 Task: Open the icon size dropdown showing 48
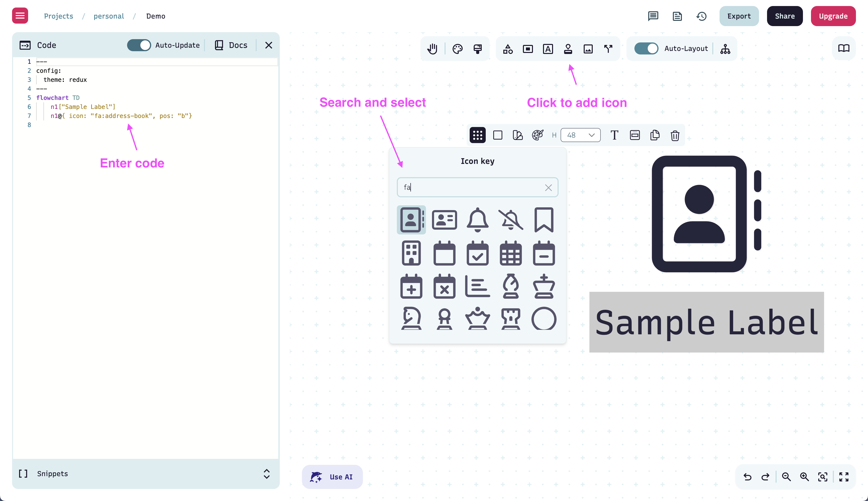pyautogui.click(x=580, y=135)
